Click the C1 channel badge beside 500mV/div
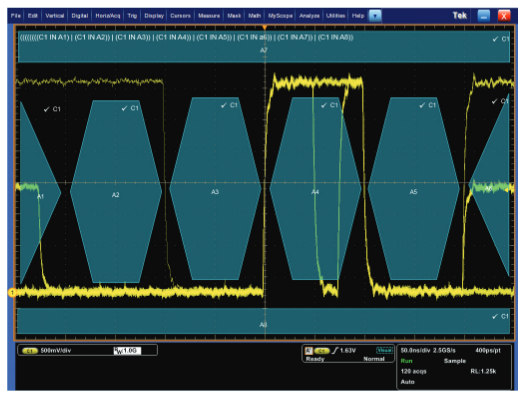The image size is (523, 396). [x=30, y=351]
